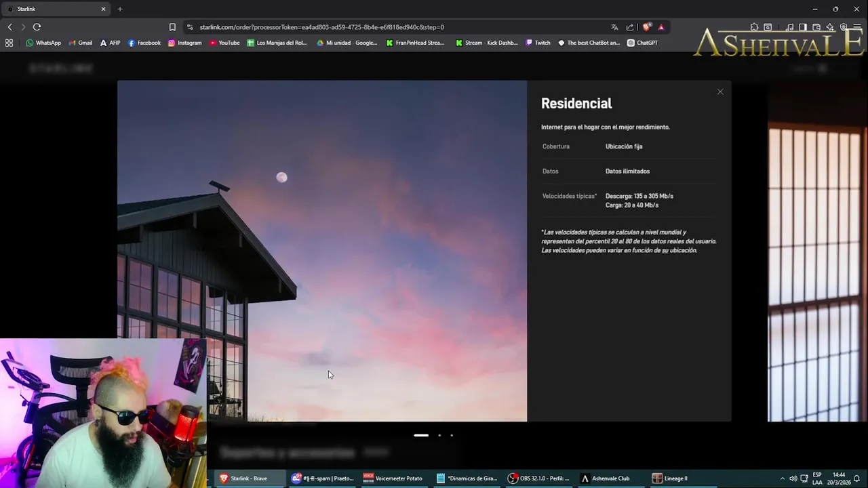Expand hidden system tray icons

coord(782,479)
